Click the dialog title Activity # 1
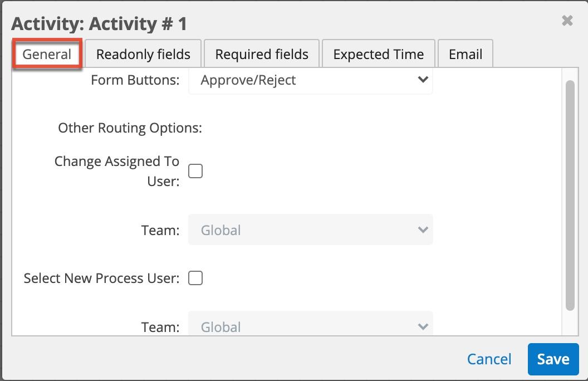This screenshot has height=381, width=588. click(99, 24)
